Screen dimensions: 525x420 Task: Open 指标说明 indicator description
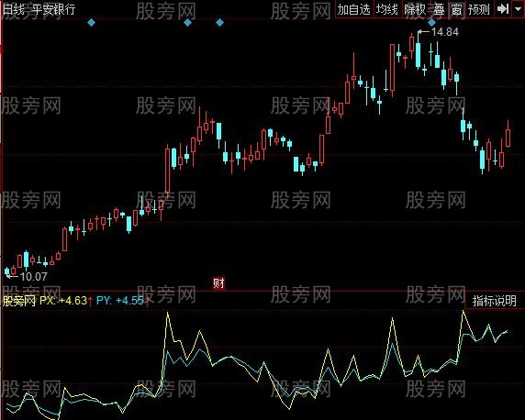pyautogui.click(x=494, y=301)
